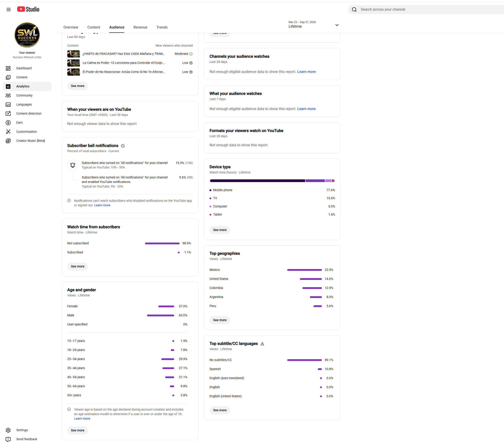Click the bell icon in the notifications card
This screenshot has height=445, width=504.
click(73, 165)
